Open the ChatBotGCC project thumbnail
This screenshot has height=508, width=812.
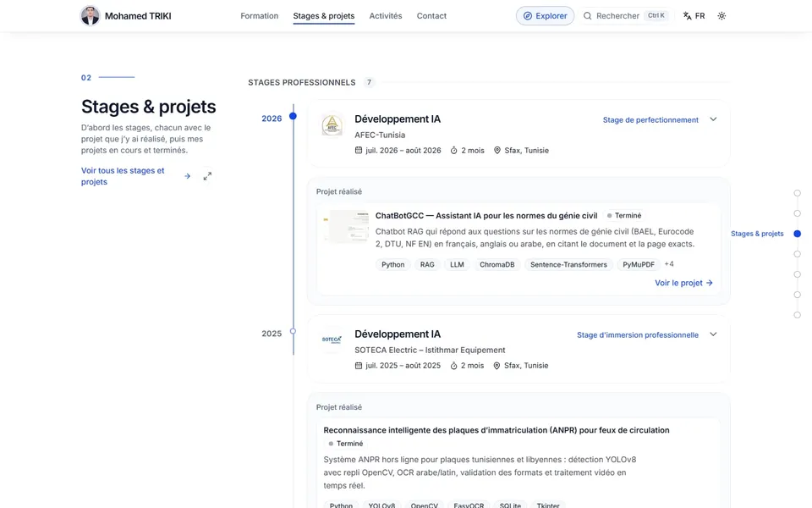346,227
